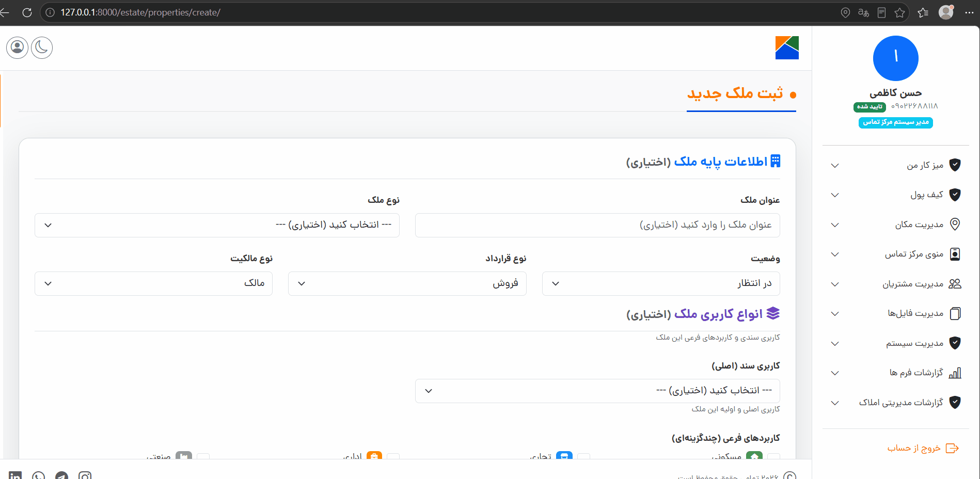Click the کاربردهای فرعی (چندگزینه‌ای) label
This screenshot has width=980, height=479.
(x=725, y=438)
